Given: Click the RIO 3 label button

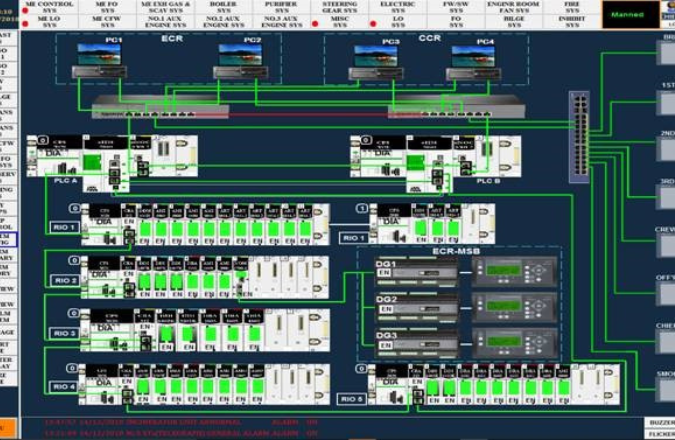Looking at the screenshot, I should (64, 333).
